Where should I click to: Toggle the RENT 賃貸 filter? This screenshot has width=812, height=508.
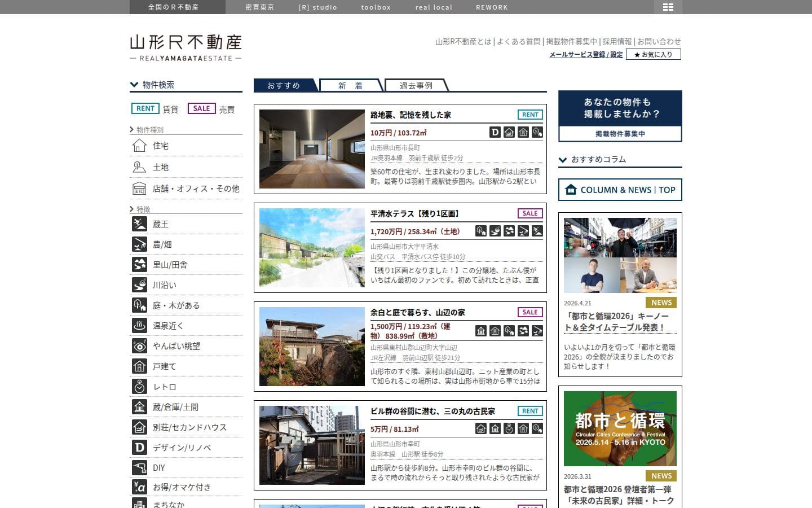click(x=155, y=109)
